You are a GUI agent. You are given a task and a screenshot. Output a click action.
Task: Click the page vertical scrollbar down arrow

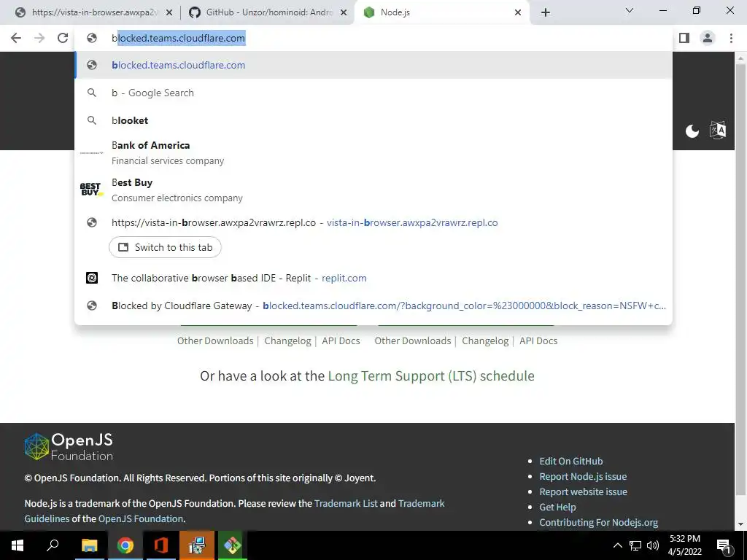pos(741,525)
